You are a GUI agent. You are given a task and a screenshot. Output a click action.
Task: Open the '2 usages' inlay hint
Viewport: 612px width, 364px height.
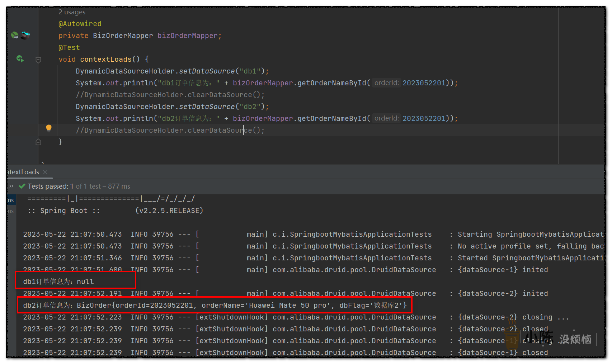click(x=72, y=12)
